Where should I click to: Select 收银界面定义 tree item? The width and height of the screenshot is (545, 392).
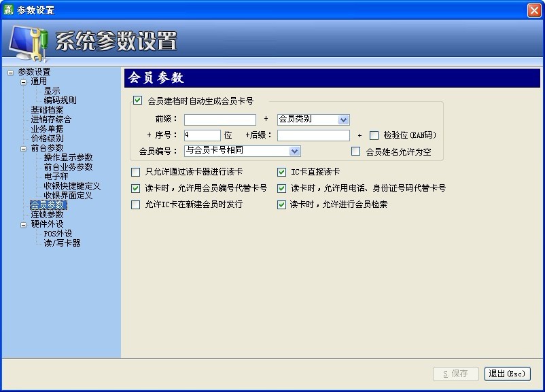tap(68, 195)
